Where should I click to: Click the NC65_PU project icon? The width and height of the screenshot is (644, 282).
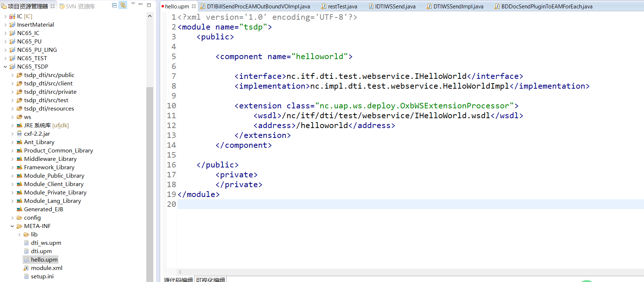12,42
